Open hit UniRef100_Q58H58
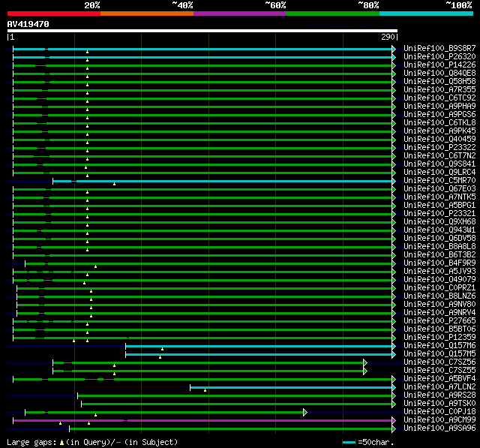480x448 pixels. pyautogui.click(x=439, y=82)
